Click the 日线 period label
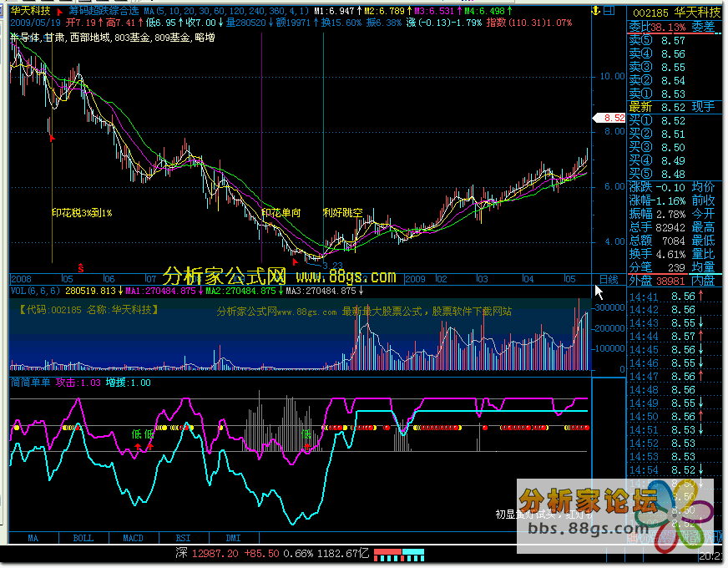 click(609, 279)
